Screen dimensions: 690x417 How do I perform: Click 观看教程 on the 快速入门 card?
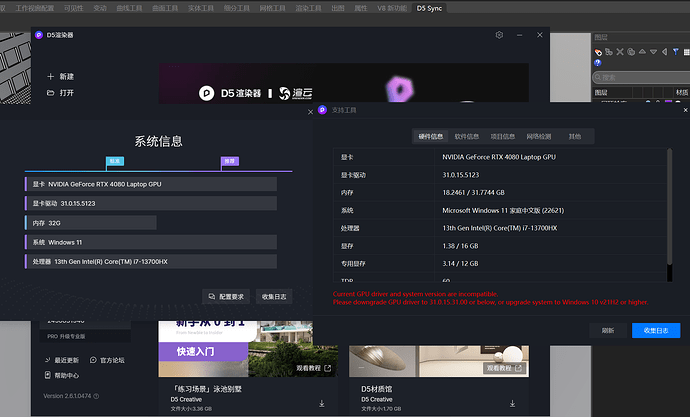(x=313, y=368)
